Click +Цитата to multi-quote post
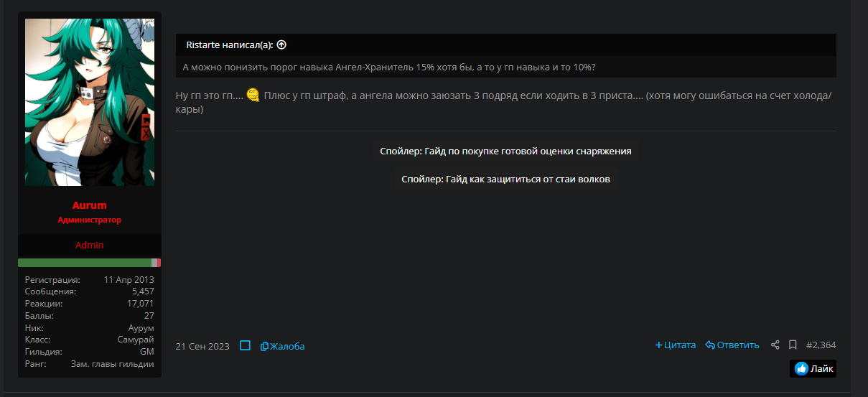 pos(676,345)
